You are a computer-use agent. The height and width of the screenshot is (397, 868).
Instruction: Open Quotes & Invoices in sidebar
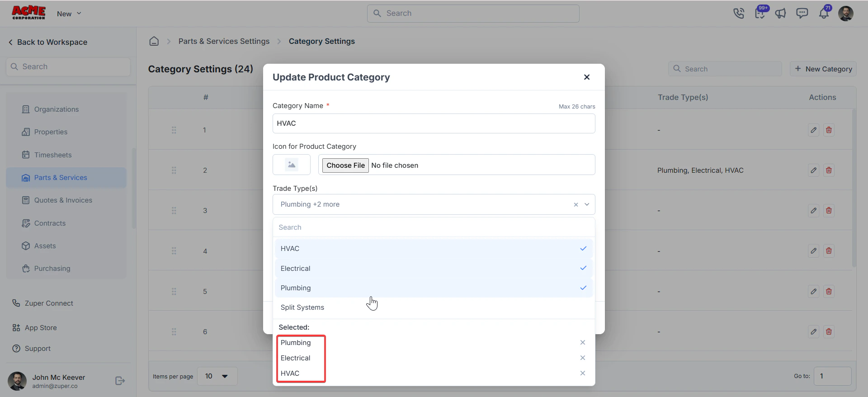click(63, 200)
